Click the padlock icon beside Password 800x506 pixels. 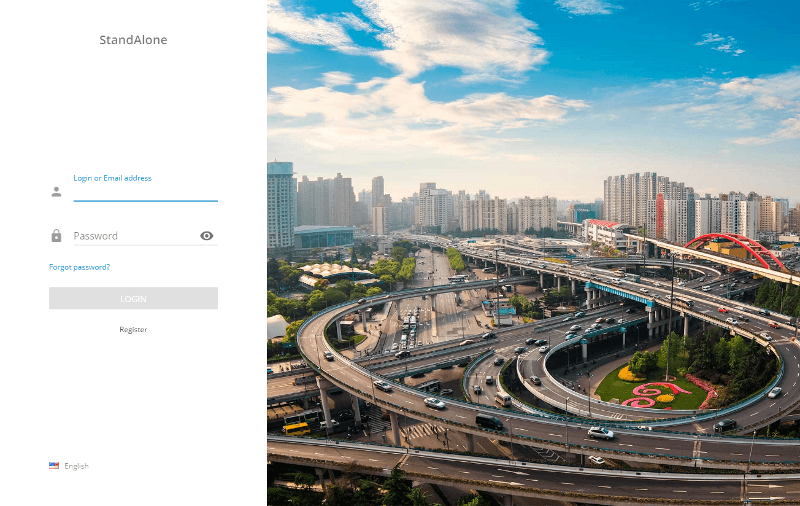pos(56,236)
